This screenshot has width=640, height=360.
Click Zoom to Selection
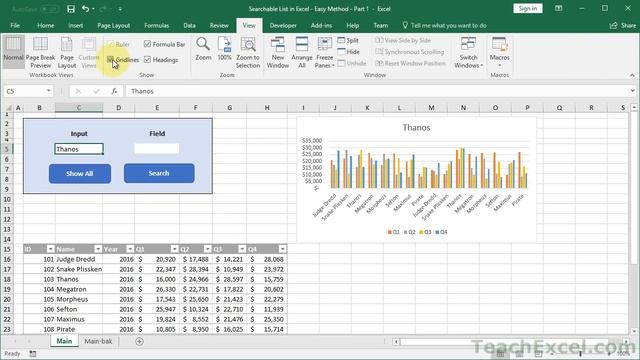(248, 52)
